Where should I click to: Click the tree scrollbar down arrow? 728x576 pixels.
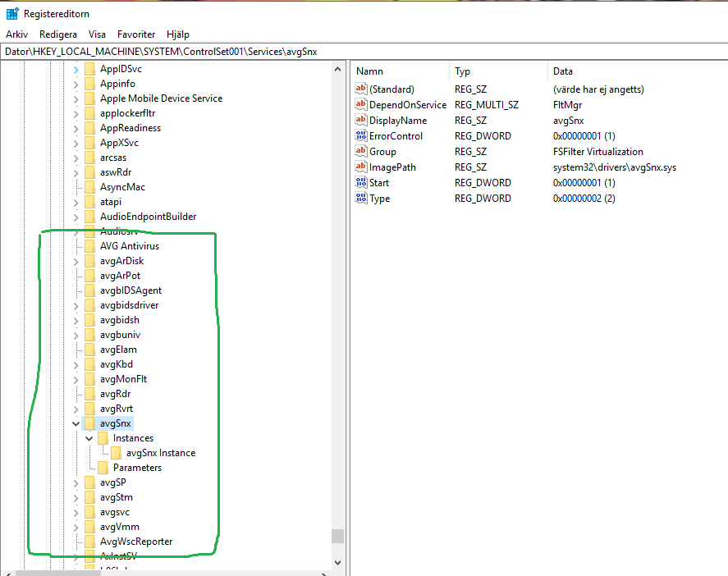[337, 563]
